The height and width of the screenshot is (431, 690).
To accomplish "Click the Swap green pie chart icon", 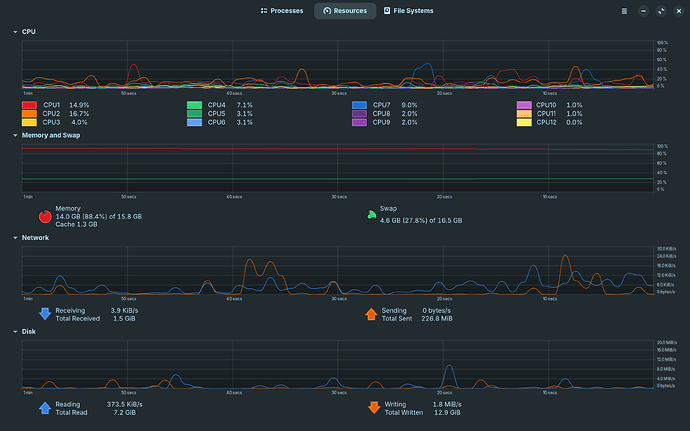I will 371,215.
